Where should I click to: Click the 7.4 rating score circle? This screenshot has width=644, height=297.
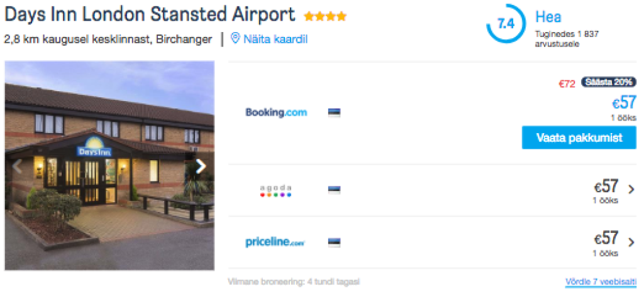pyautogui.click(x=506, y=24)
